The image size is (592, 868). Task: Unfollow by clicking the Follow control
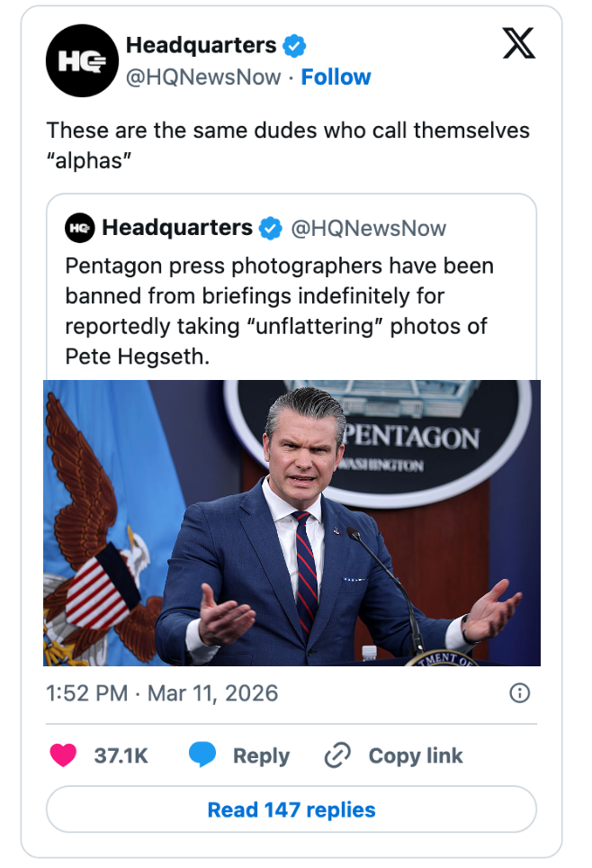(x=336, y=77)
